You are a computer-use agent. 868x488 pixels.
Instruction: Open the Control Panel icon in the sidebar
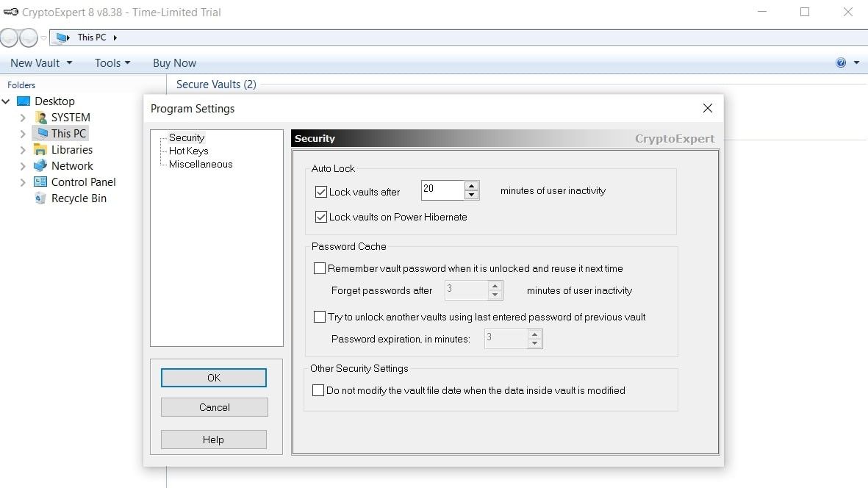click(x=40, y=182)
